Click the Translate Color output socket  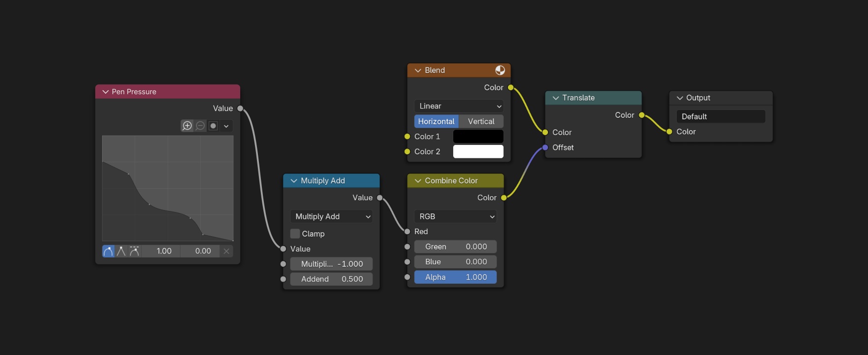(642, 115)
